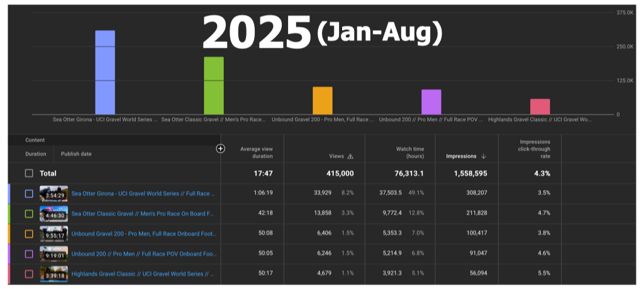Toggle the Highlands Gravel Classic checkbox
Screen dimensions: 644x289
pyautogui.click(x=29, y=274)
